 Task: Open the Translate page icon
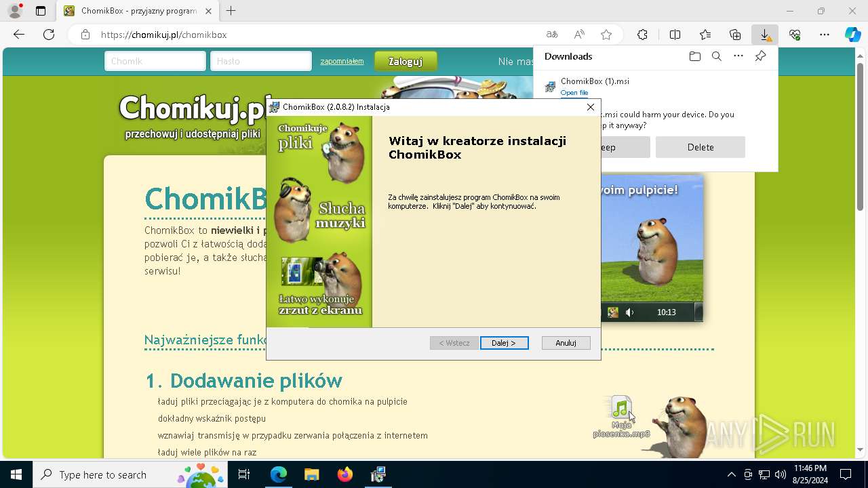(x=552, y=35)
